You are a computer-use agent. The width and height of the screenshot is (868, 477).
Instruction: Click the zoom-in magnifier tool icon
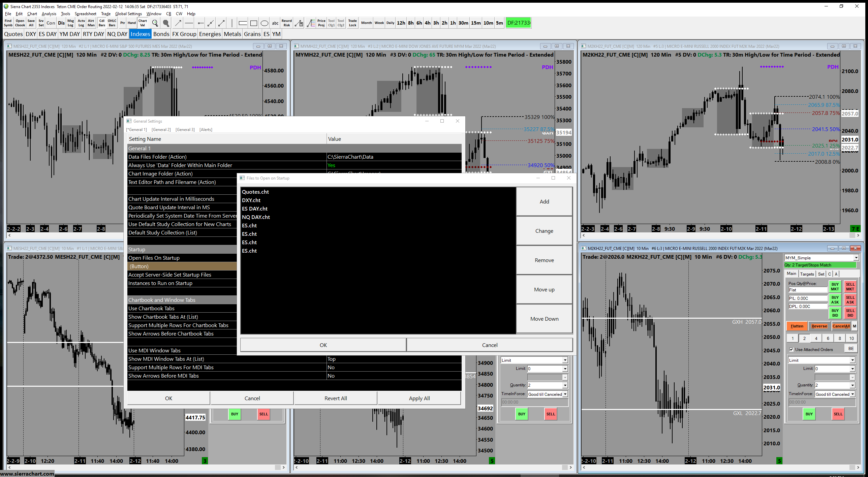[155, 23]
